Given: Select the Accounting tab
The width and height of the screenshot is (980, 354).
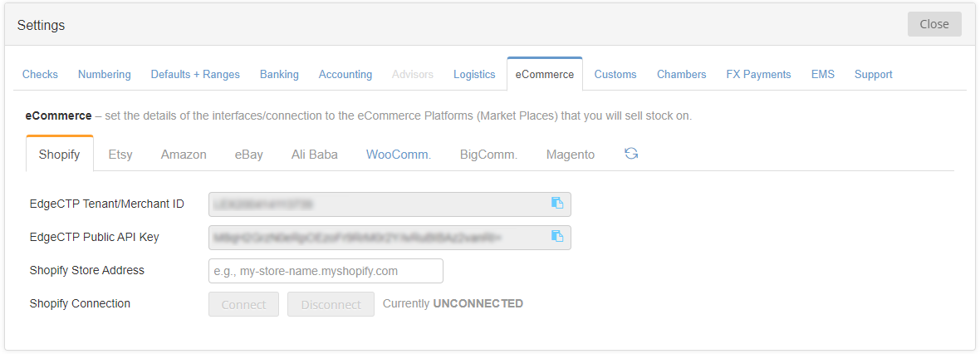Looking at the screenshot, I should tap(345, 75).
